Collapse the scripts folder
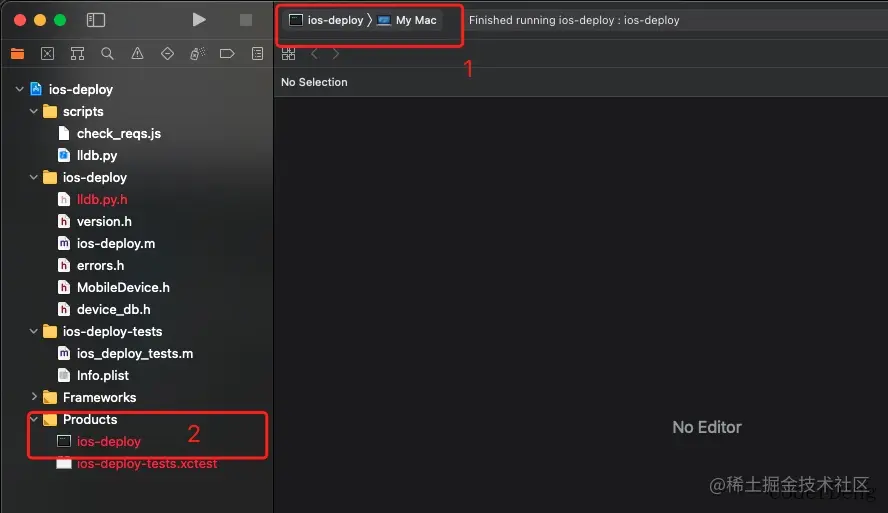Image resolution: width=888 pixels, height=513 pixels. tap(34, 112)
